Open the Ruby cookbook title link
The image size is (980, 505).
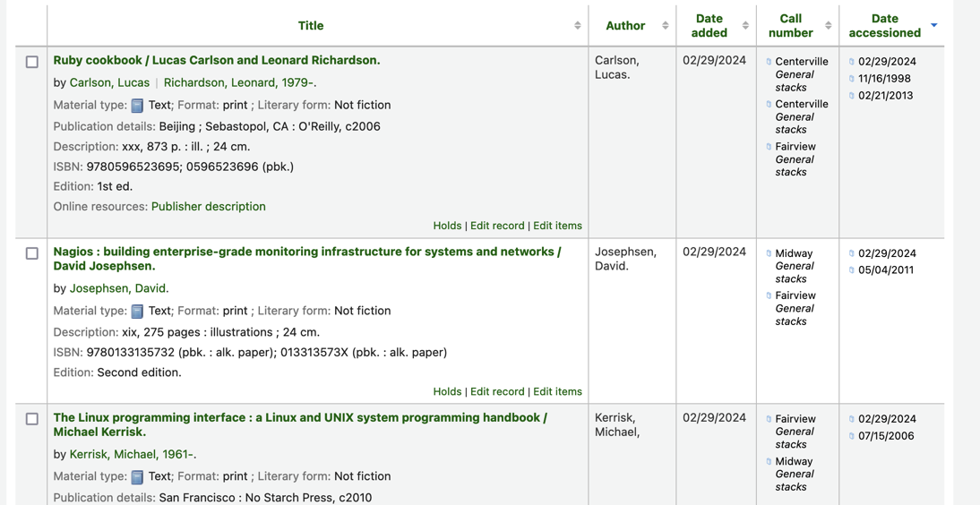pyautogui.click(x=217, y=60)
